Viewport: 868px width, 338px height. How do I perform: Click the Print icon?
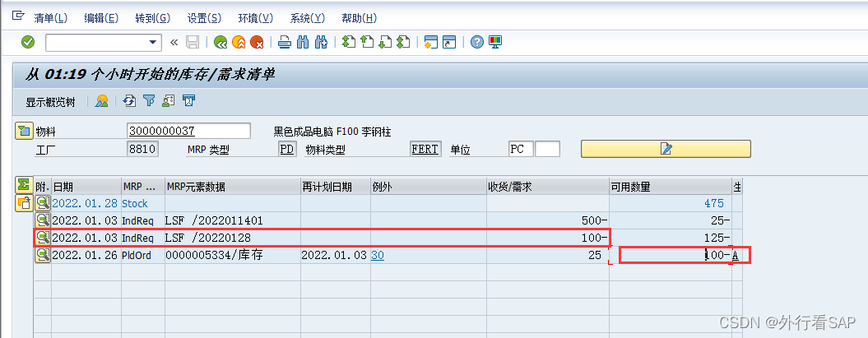(284, 42)
